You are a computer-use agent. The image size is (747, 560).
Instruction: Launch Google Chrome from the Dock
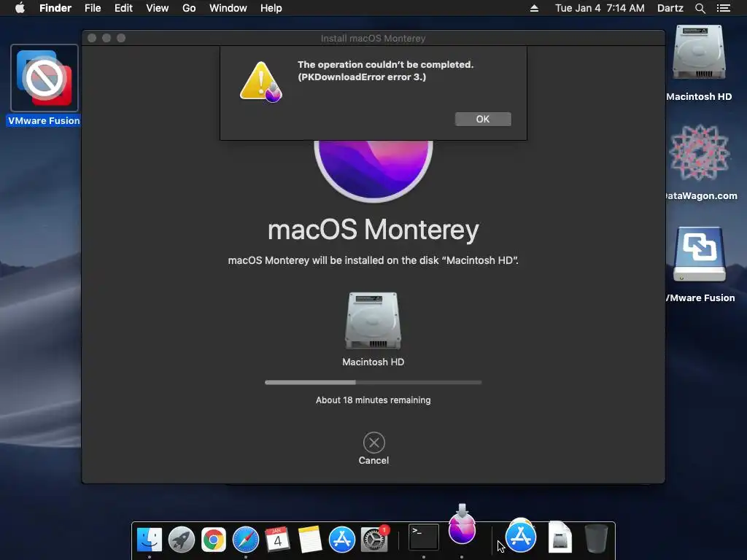[x=214, y=540]
